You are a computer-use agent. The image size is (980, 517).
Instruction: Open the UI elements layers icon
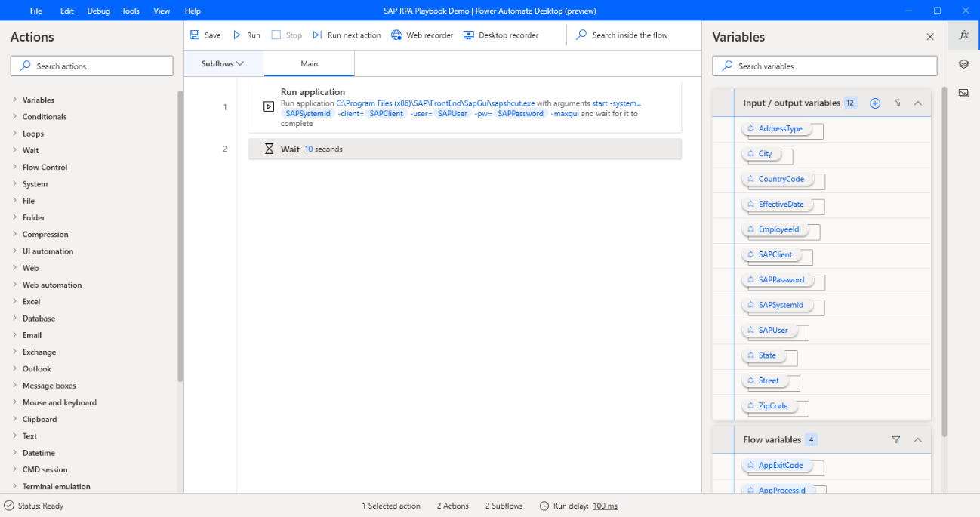click(964, 64)
